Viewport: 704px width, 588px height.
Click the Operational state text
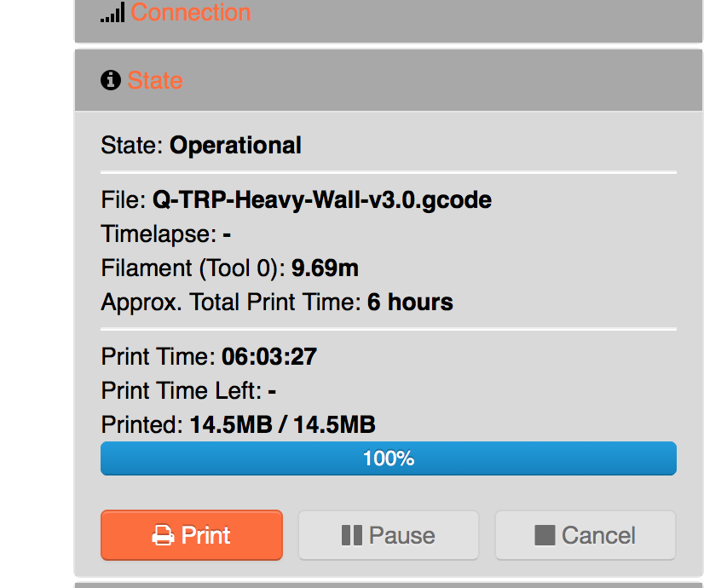coord(236,146)
